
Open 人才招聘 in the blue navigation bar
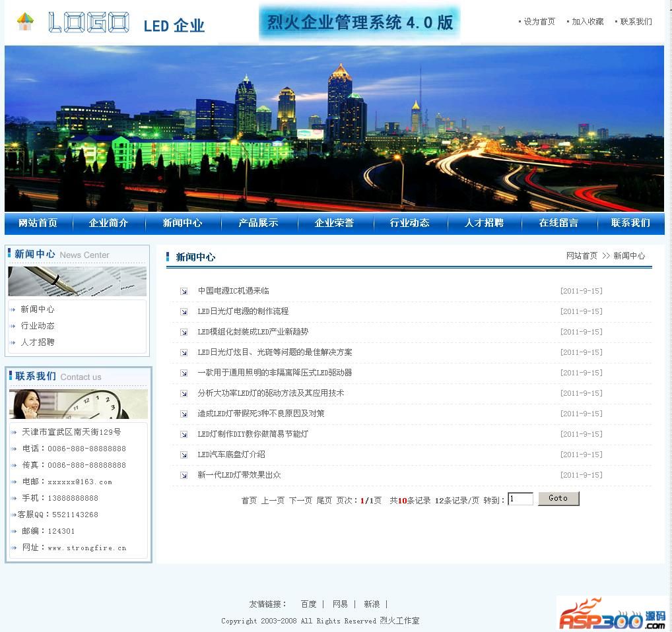coord(485,223)
